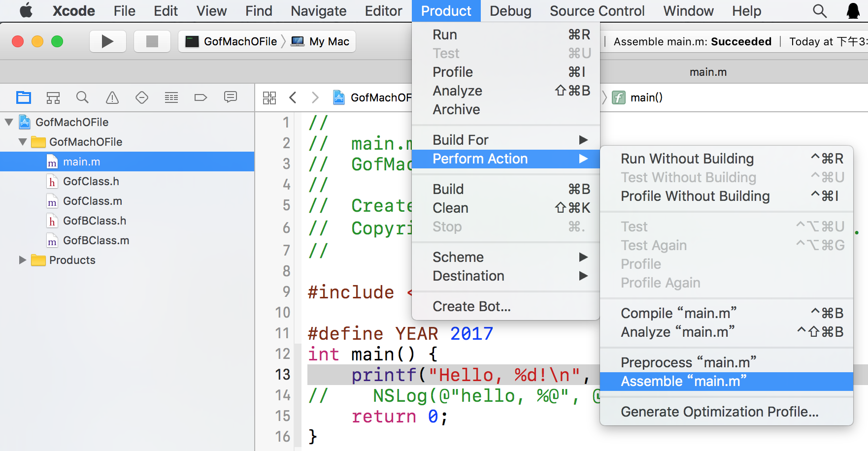The width and height of the screenshot is (868, 451).
Task: Click the 'Assemble main.m: Succeeded' status
Action: [x=692, y=41]
